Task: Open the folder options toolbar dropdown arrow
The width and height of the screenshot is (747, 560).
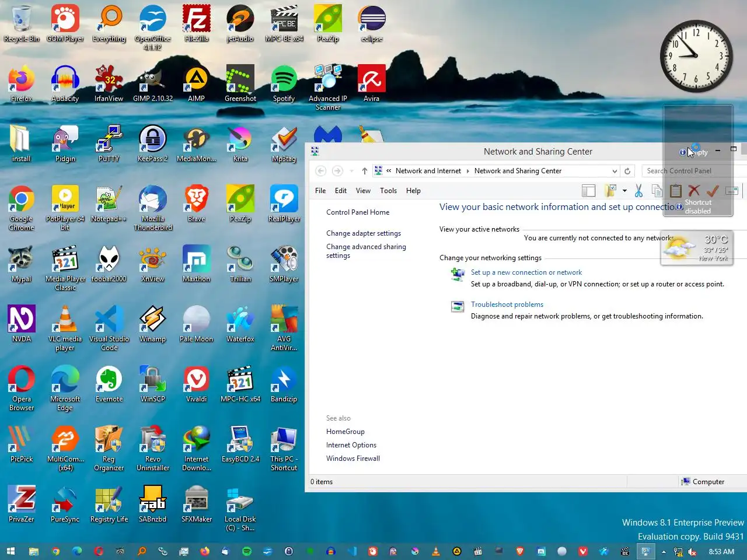Action: click(624, 191)
